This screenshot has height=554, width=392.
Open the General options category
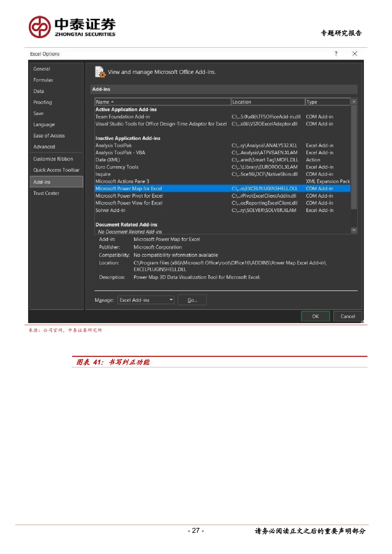pyautogui.click(x=42, y=69)
